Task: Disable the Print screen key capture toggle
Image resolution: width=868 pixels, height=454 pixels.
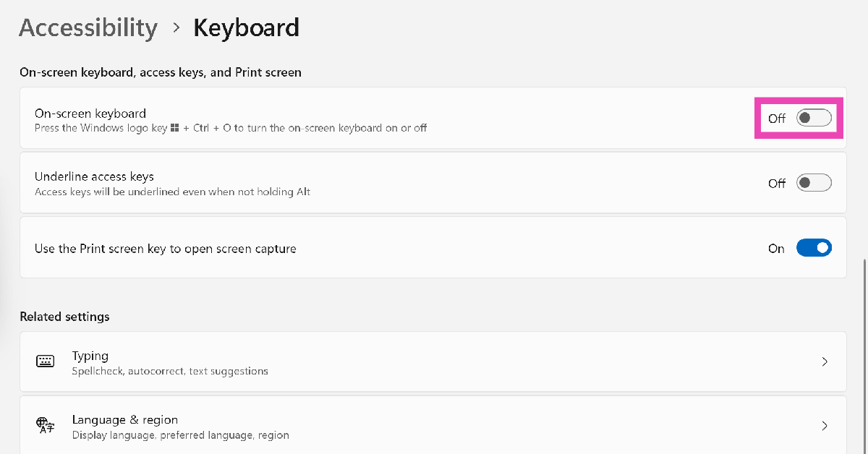Action: pos(813,247)
